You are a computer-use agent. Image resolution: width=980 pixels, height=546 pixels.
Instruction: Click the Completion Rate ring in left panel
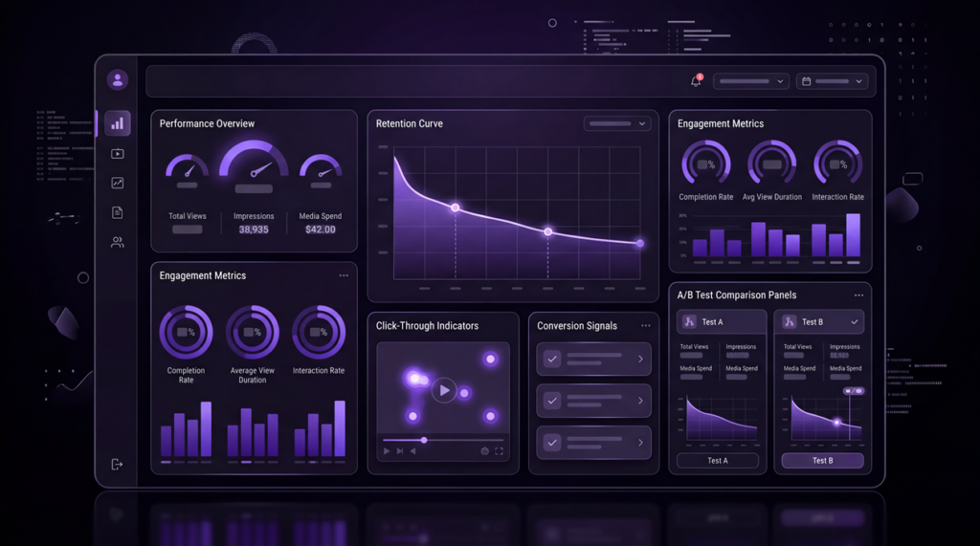pos(187,332)
